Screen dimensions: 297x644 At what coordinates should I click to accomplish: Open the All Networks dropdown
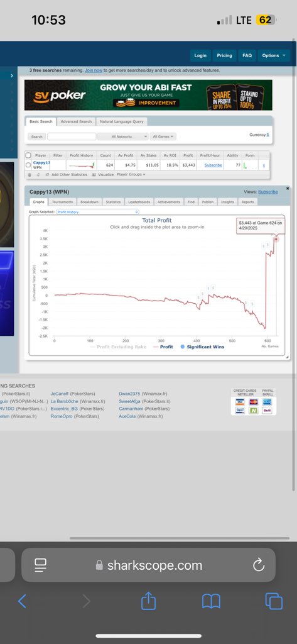click(x=123, y=136)
